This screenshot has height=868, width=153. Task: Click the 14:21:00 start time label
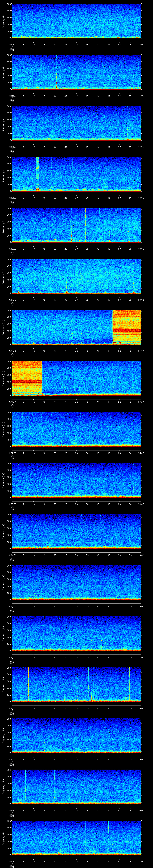point(12,402)
